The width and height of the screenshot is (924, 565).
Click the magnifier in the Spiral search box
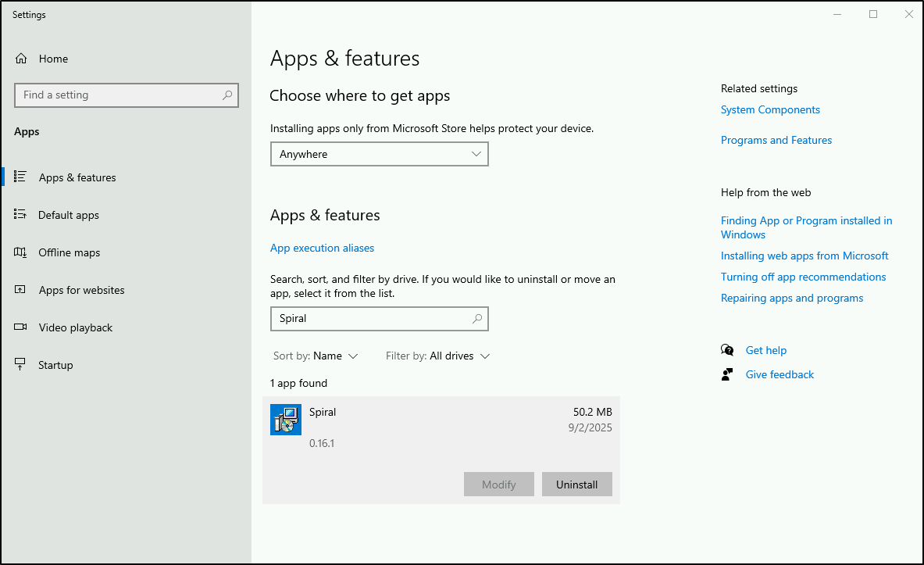tap(477, 319)
